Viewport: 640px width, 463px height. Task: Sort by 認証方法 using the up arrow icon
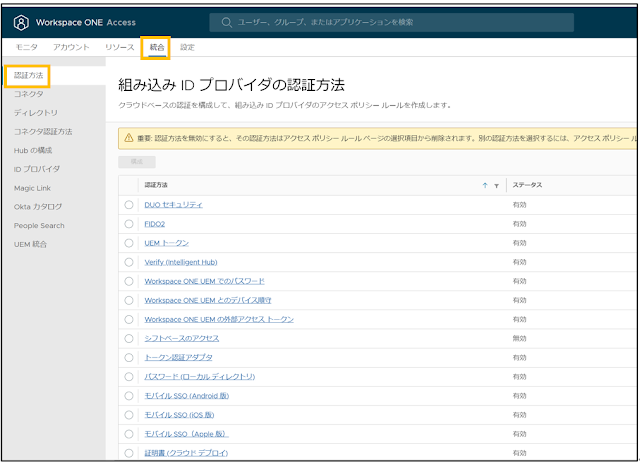485,185
